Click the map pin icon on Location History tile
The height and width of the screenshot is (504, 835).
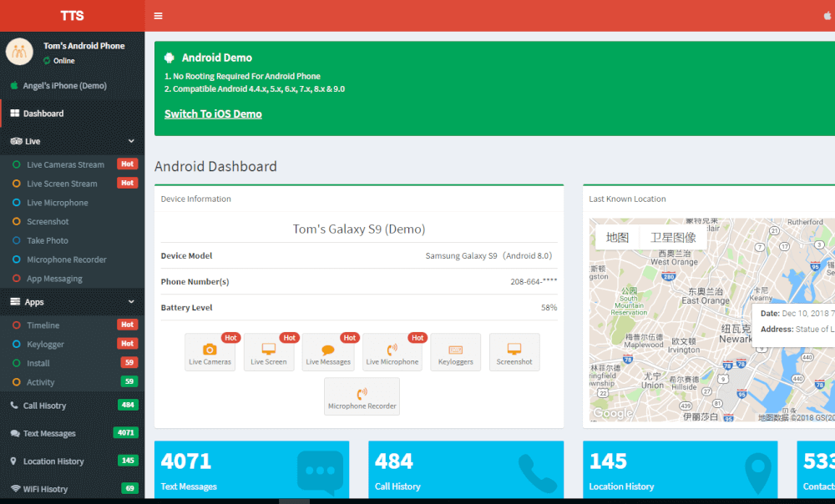click(x=758, y=473)
